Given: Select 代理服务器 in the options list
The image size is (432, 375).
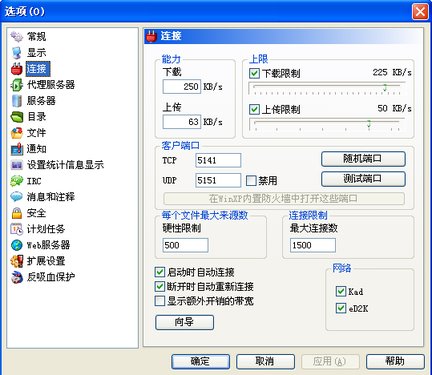Looking at the screenshot, I should pos(51,85).
